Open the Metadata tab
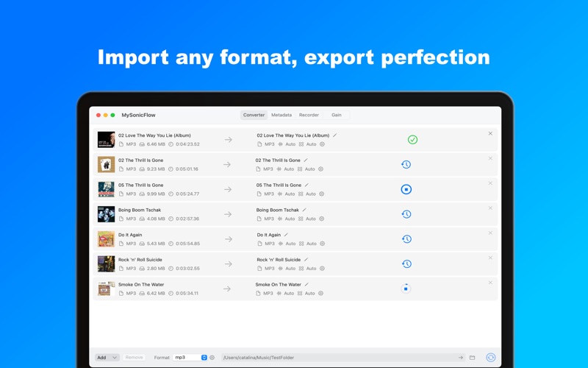The height and width of the screenshot is (368, 588). pyautogui.click(x=282, y=115)
